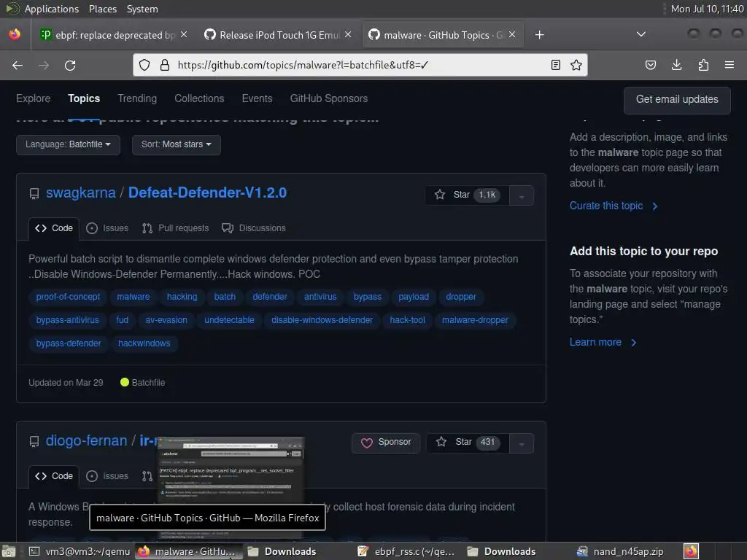Star the Defeat-Defender-V1.2.0 repository

(467, 195)
